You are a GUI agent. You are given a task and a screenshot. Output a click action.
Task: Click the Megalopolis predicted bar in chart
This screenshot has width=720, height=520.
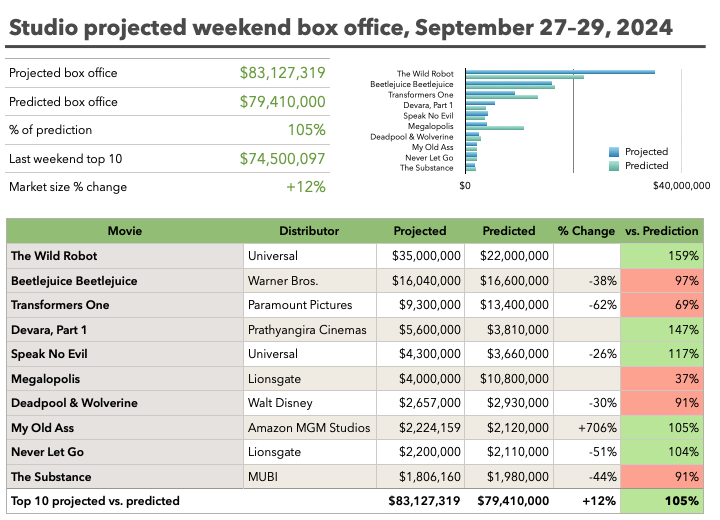[495, 128]
